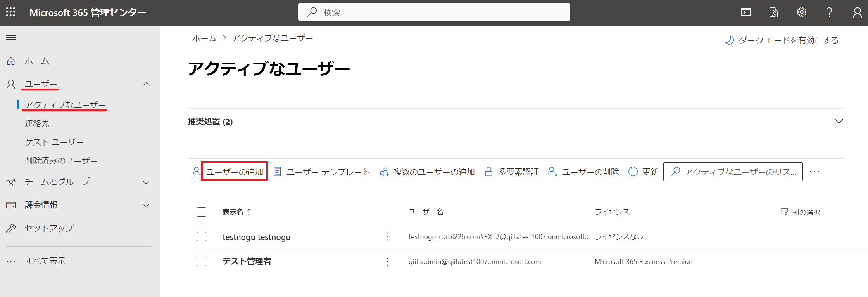Open more options for testnogu testnogu row
Image resolution: width=868 pixels, height=297 pixels.
click(388, 236)
